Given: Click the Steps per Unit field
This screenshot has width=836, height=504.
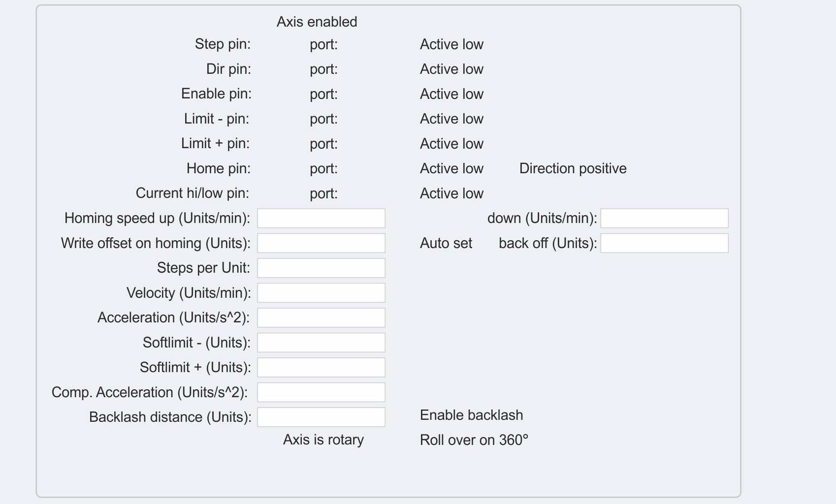Looking at the screenshot, I should 321,268.
